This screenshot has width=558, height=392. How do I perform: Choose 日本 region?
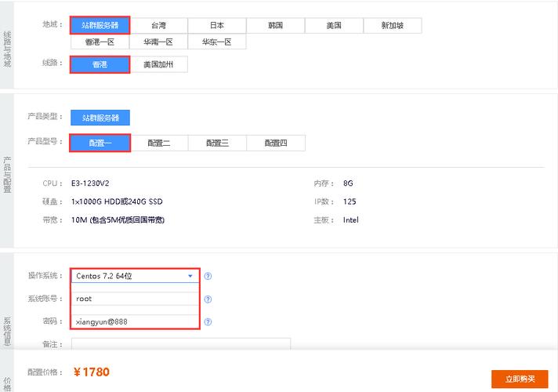tap(217, 25)
